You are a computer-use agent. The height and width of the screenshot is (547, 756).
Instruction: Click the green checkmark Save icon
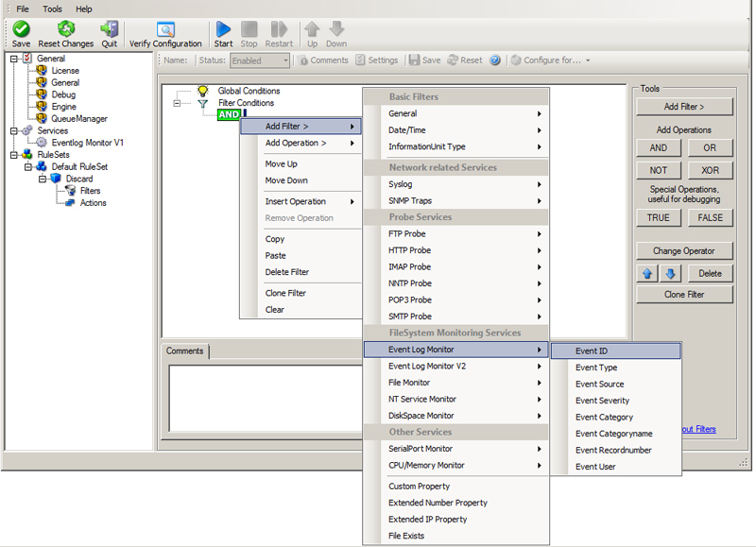coord(21,29)
